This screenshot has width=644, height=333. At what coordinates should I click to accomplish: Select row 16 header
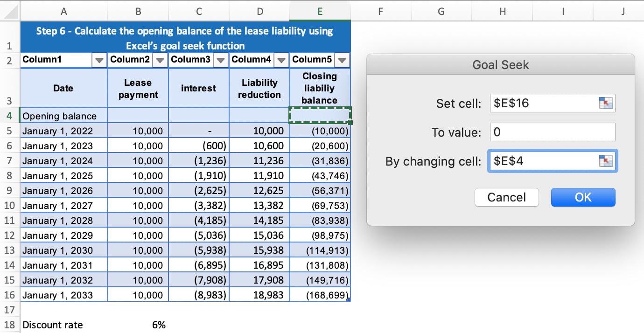[x=9, y=295]
